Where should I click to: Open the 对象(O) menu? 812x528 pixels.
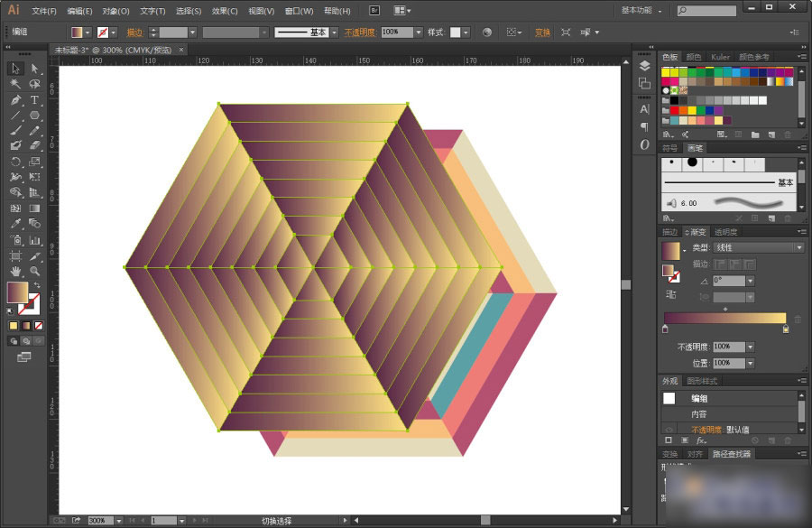coord(115,11)
